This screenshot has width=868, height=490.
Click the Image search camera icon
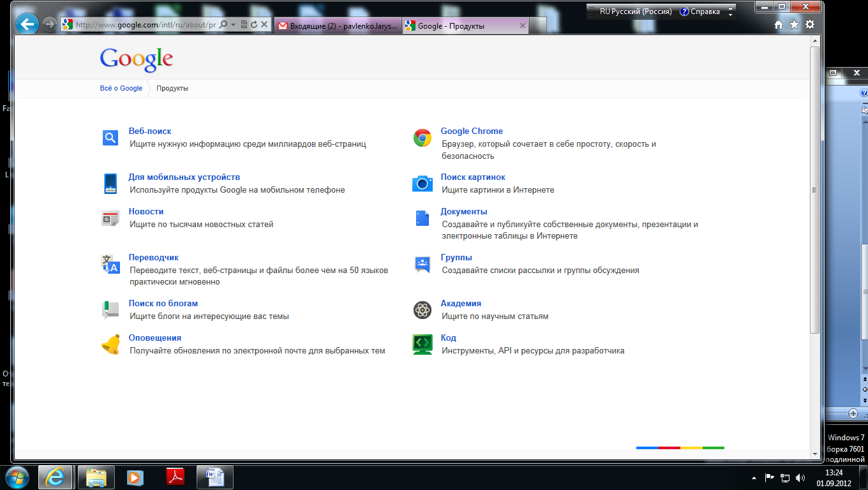pos(423,184)
